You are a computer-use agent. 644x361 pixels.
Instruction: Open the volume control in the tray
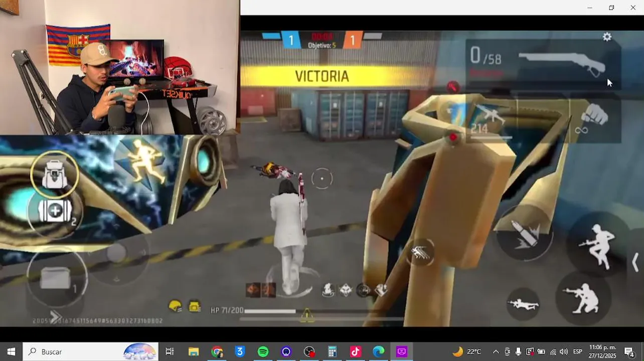click(564, 351)
